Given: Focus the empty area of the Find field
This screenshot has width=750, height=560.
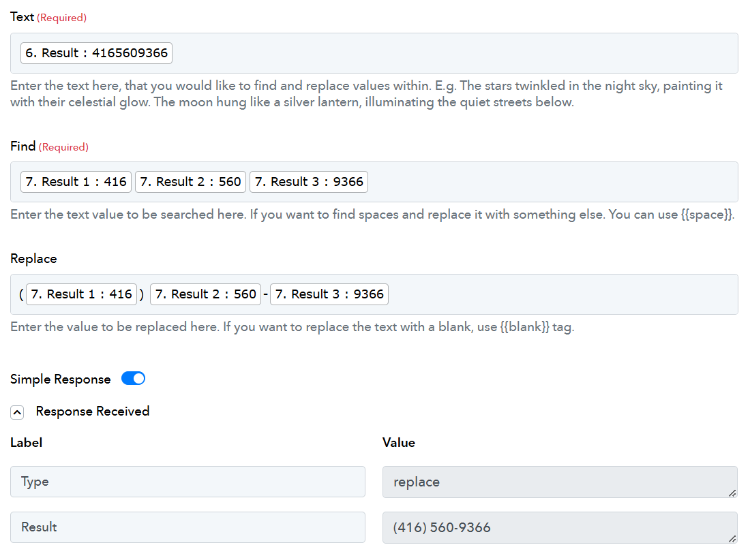Looking at the screenshot, I should pos(552,182).
